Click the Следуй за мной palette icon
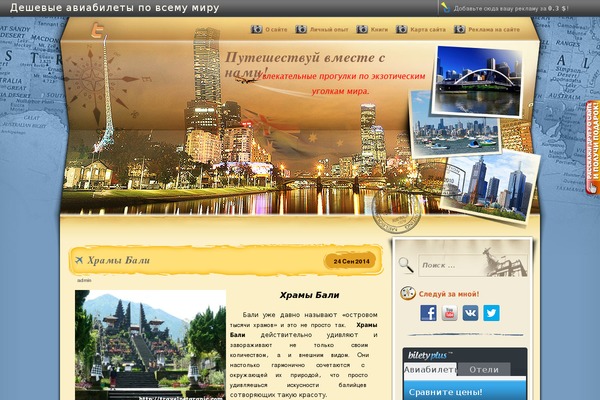Screen dimensions: 600x400 [x=408, y=294]
